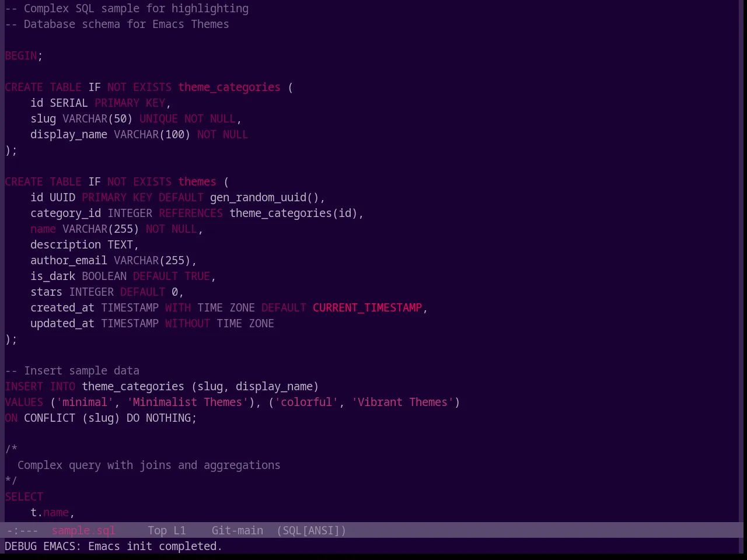Click the 'themes' table name
This screenshot has width=747, height=560.
coord(197,182)
